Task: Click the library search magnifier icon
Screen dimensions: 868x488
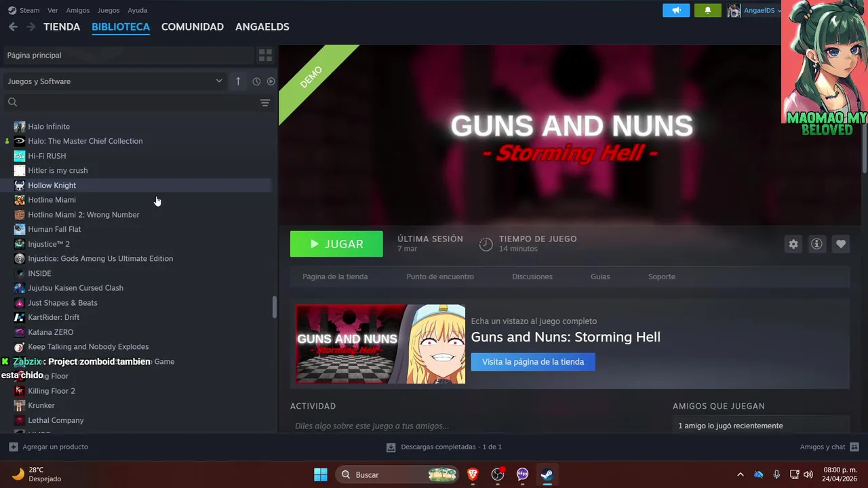Action: [x=12, y=102]
